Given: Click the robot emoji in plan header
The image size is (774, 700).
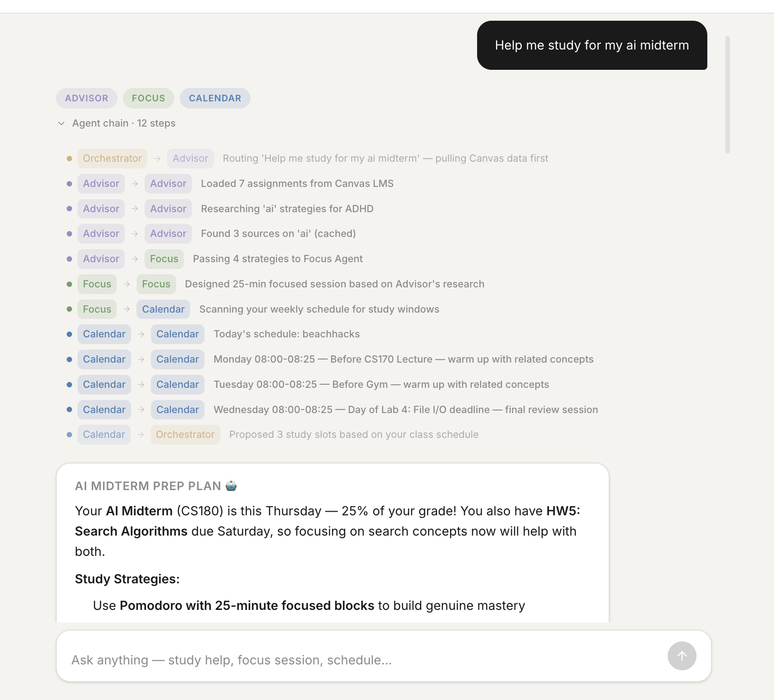Looking at the screenshot, I should click(x=231, y=486).
